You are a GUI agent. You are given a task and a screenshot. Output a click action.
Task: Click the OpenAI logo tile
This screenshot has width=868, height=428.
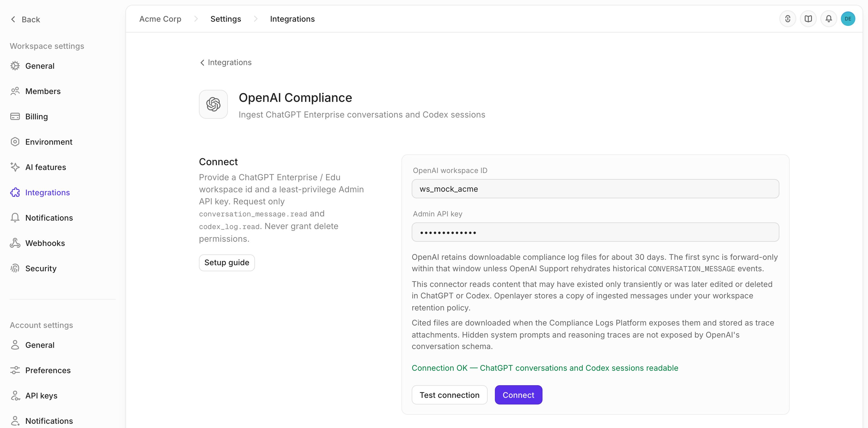[213, 104]
